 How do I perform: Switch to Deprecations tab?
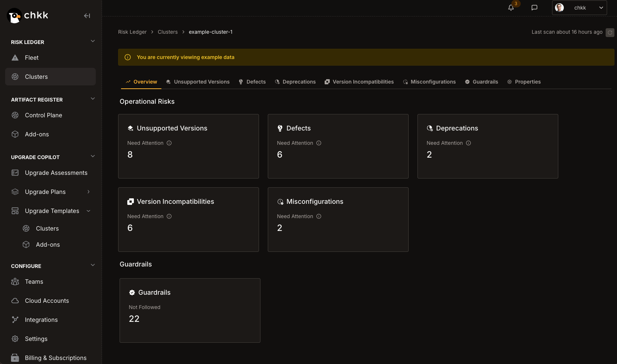click(295, 82)
